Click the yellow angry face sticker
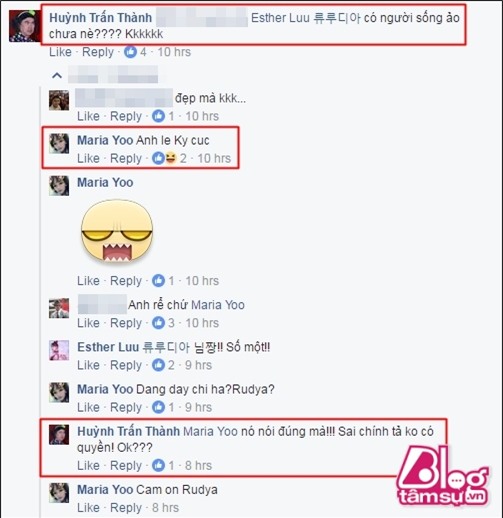 tap(117, 231)
